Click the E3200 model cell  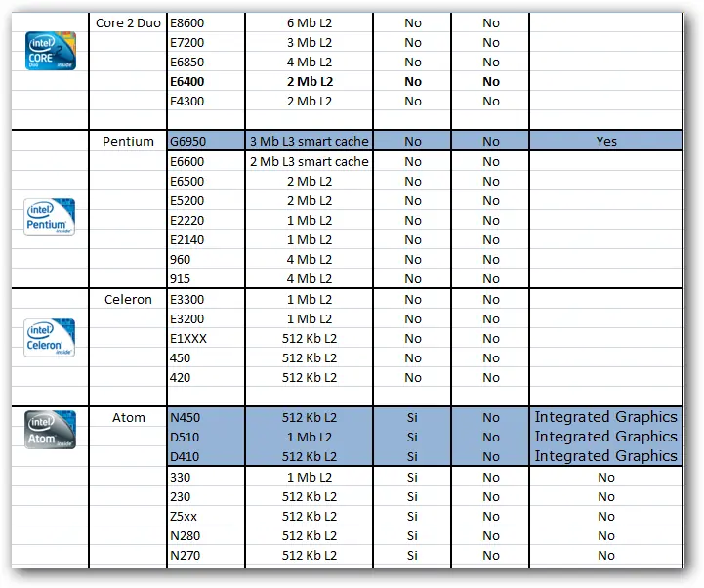206,319
